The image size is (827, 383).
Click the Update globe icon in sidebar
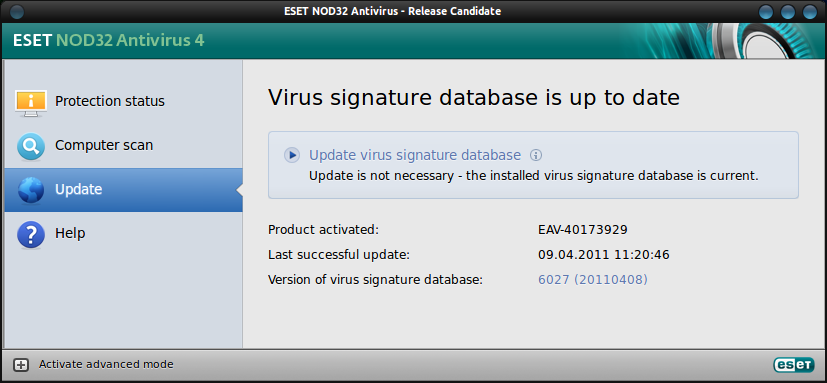tap(31, 190)
